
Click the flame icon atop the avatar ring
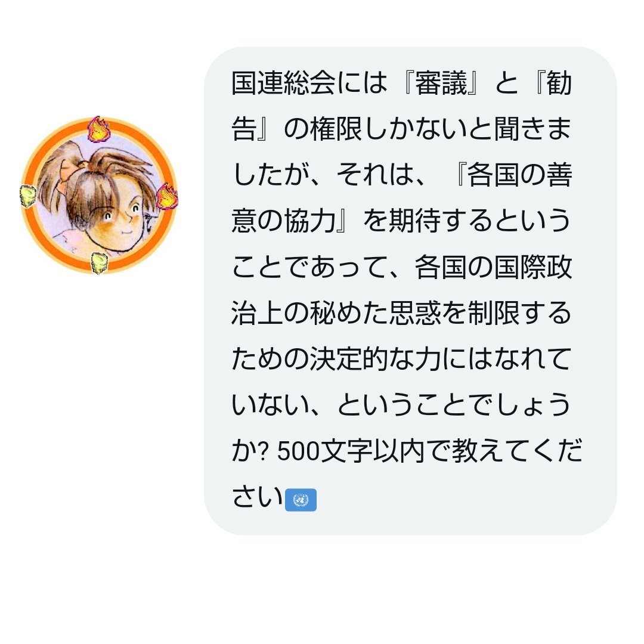pyautogui.click(x=98, y=129)
